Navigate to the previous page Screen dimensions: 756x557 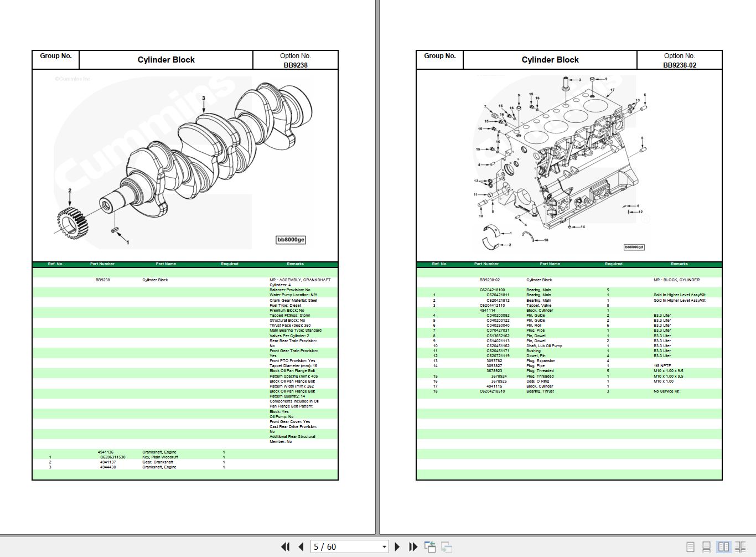pyautogui.click(x=299, y=546)
